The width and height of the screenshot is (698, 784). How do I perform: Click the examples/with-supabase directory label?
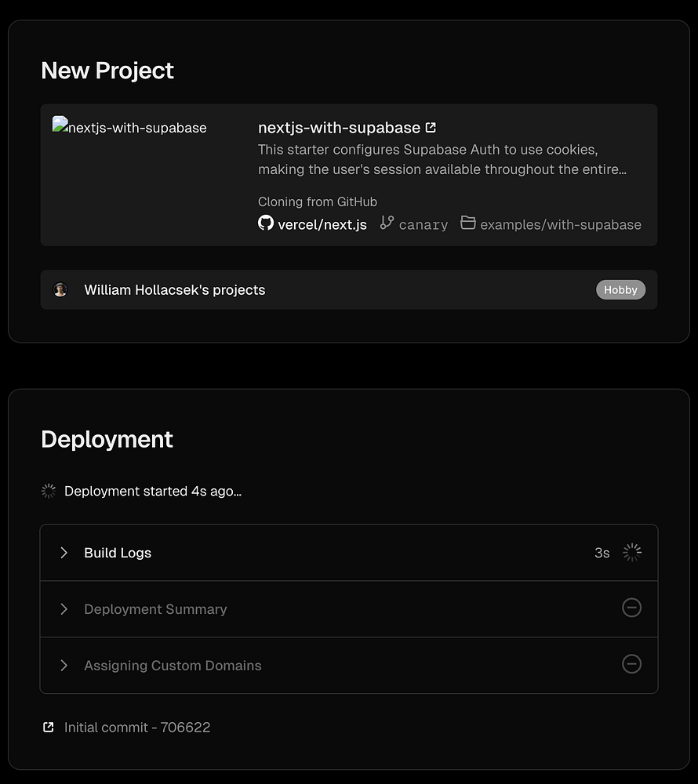click(x=561, y=225)
